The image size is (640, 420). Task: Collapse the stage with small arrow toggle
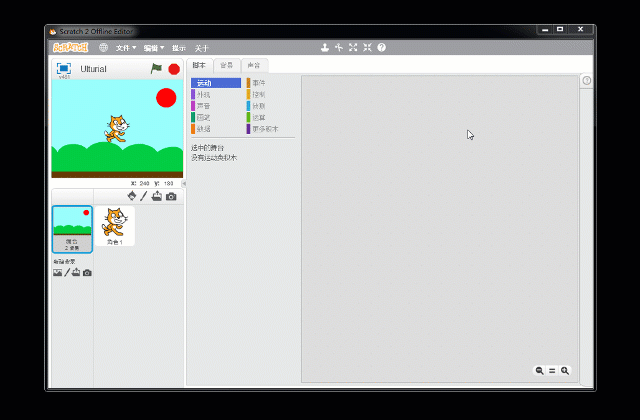click(184, 184)
